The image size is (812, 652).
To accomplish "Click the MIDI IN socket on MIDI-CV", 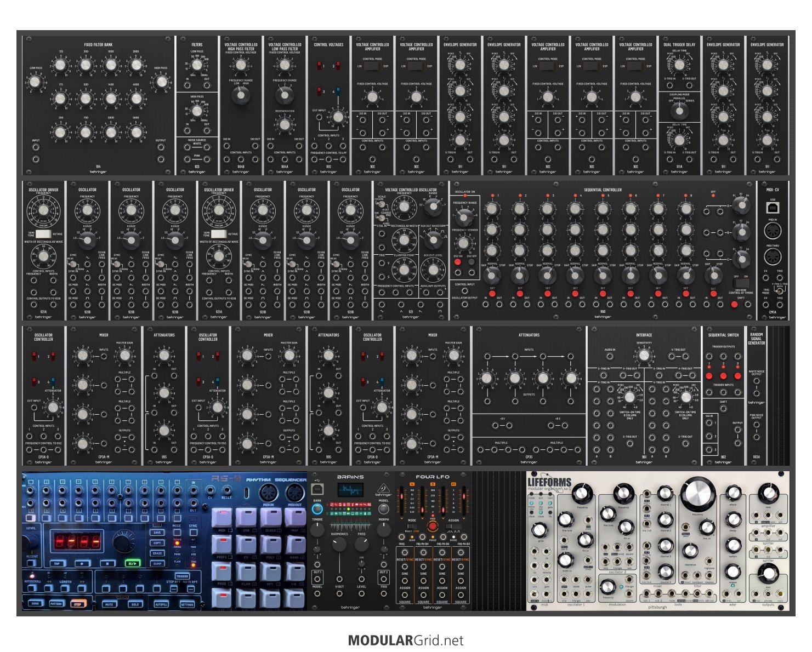I will [x=772, y=231].
